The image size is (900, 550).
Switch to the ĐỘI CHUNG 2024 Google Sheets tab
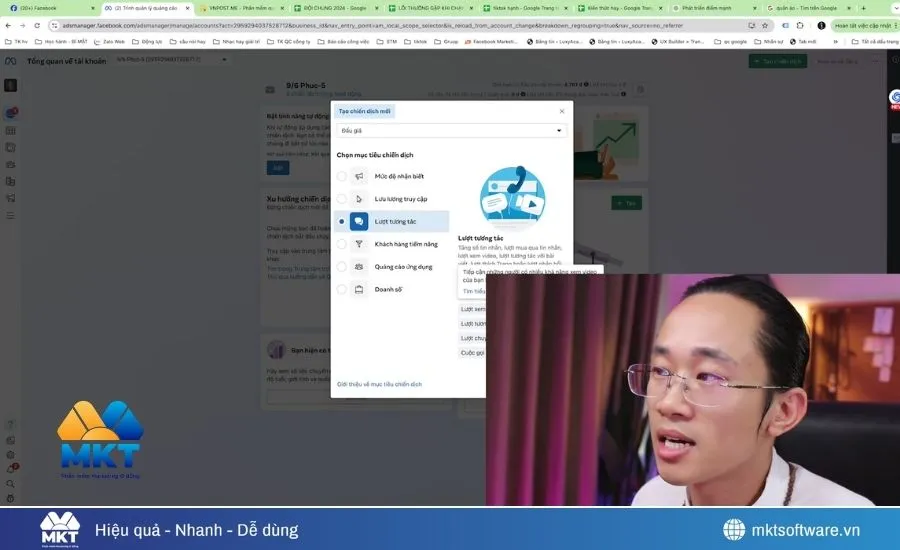(336, 8)
